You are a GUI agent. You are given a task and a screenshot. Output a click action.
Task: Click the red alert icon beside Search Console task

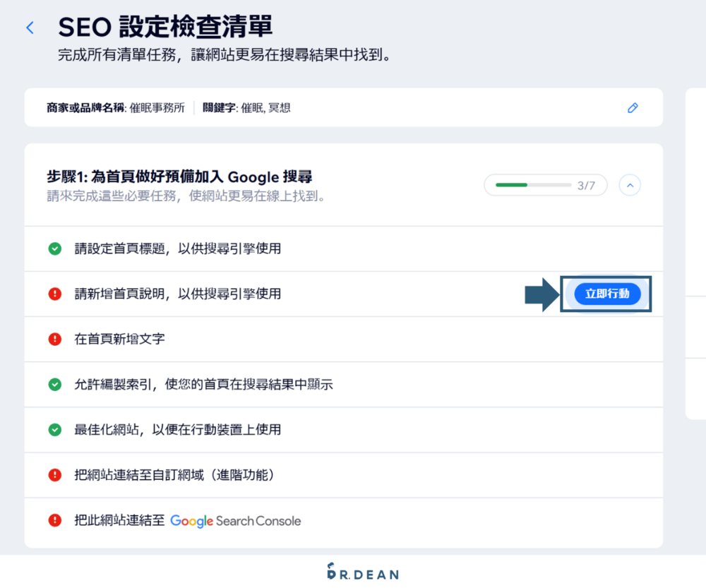pos(54,520)
